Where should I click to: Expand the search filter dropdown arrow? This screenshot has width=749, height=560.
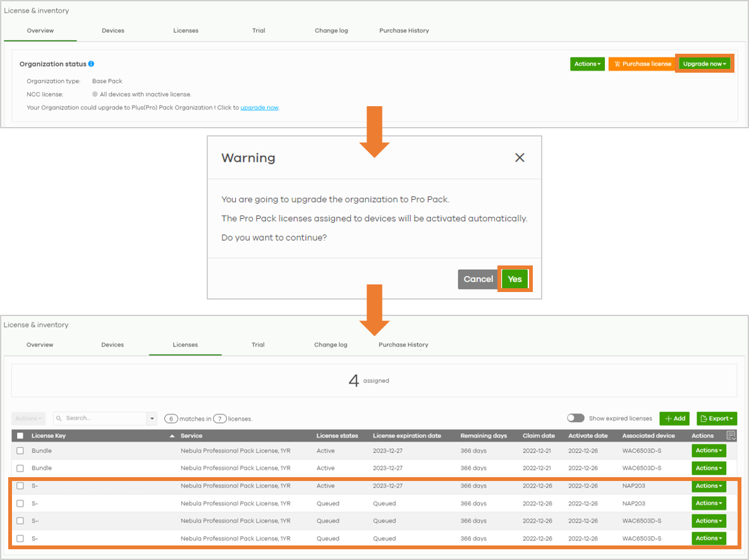pyautogui.click(x=152, y=418)
